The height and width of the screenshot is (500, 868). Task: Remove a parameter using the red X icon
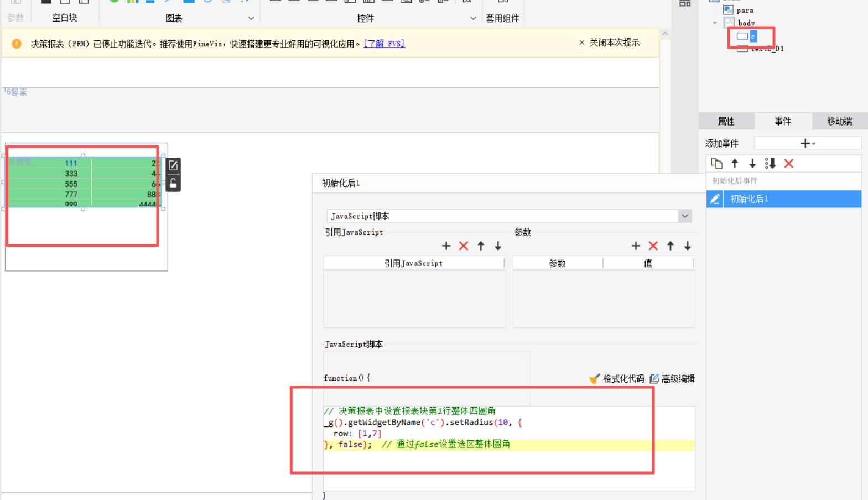click(653, 246)
